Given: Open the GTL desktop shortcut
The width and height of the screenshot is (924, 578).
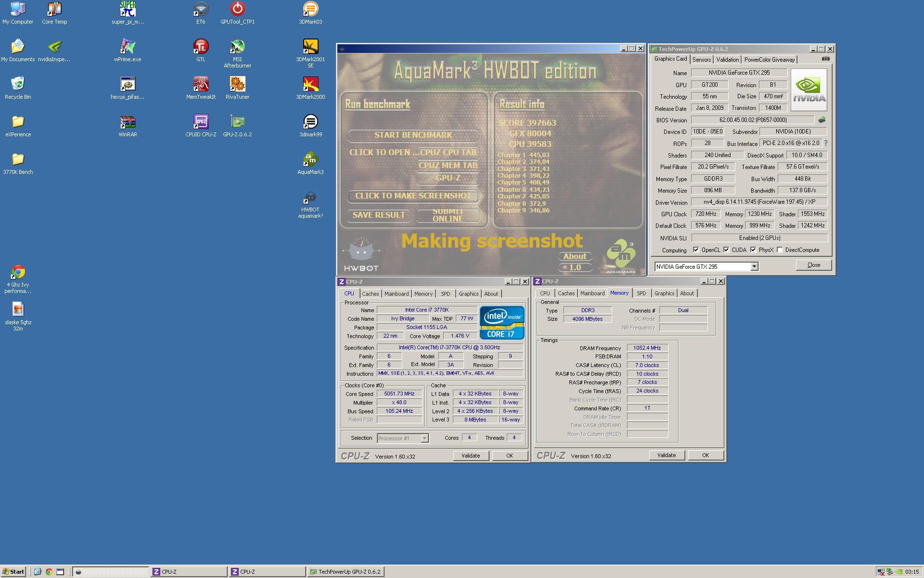Looking at the screenshot, I should pyautogui.click(x=201, y=51).
